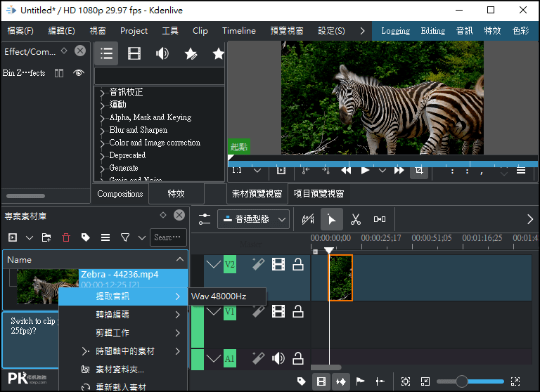This screenshot has width=540, height=392.
Task: Float the project bin panel diamond
Action: pyautogui.click(x=163, y=215)
